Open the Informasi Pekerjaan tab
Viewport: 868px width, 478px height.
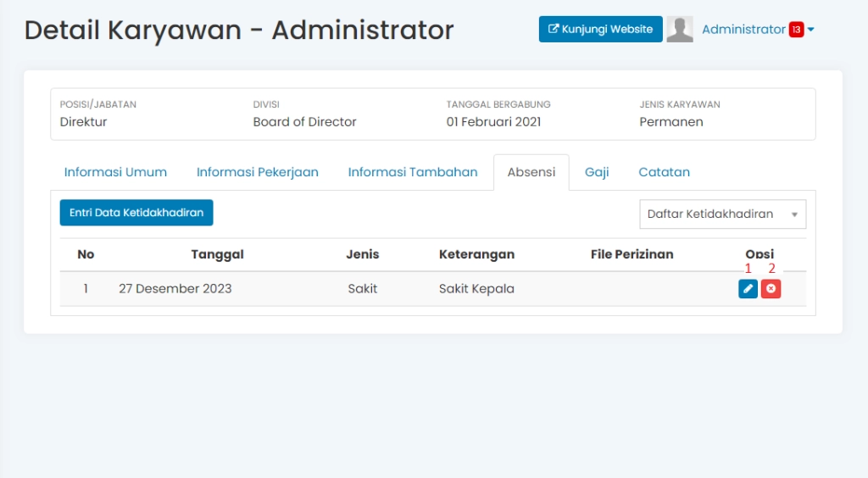click(x=258, y=172)
